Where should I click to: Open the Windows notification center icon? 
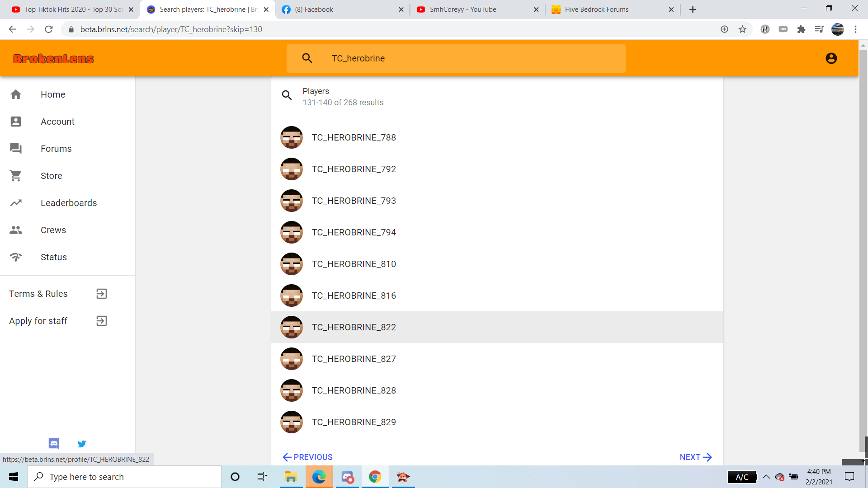click(849, 477)
